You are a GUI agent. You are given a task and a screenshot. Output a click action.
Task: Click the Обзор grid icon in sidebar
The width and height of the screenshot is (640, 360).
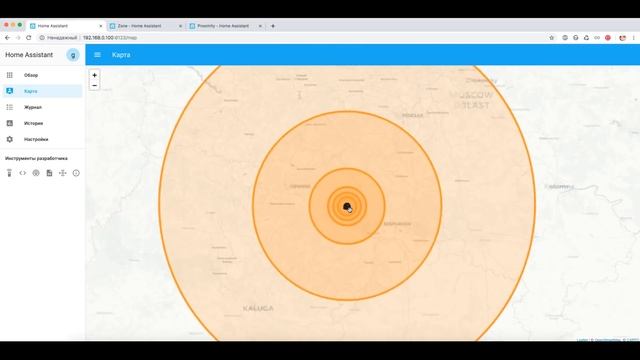(x=9, y=75)
